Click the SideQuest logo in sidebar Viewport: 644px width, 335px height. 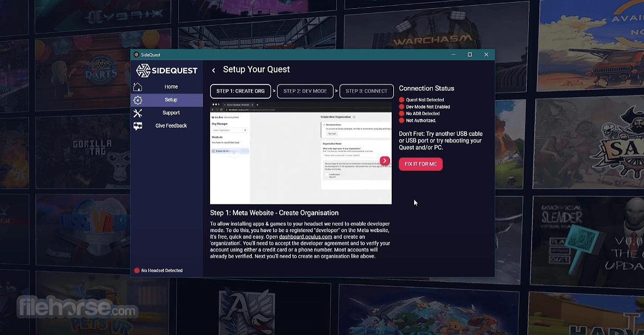[167, 71]
